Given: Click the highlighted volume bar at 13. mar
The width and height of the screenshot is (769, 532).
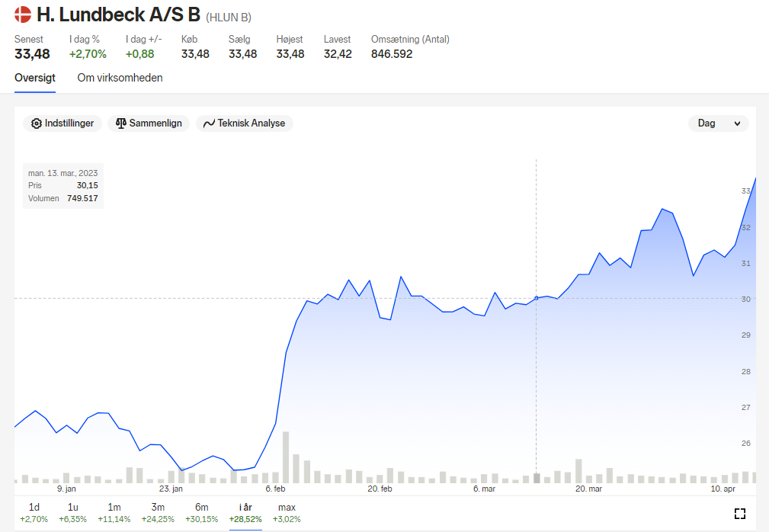Looking at the screenshot, I should pyautogui.click(x=537, y=478).
